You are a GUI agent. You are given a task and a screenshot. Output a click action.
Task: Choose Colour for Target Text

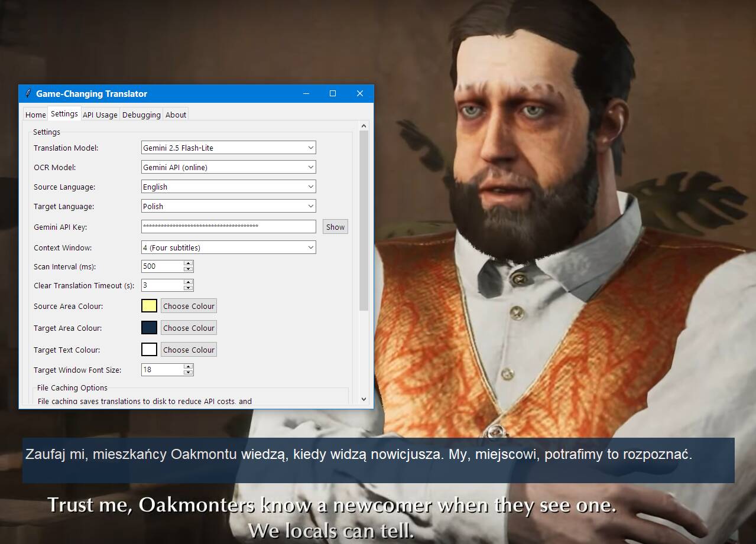click(x=189, y=350)
